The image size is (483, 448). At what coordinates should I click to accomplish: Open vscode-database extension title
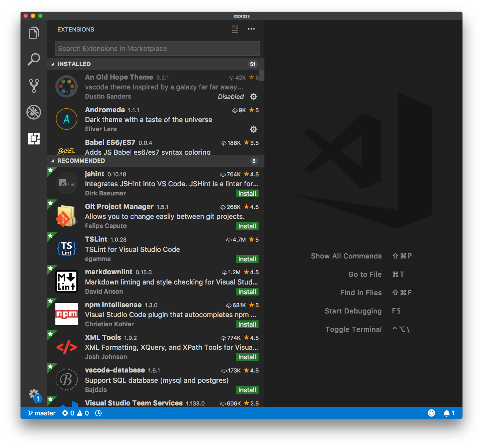coord(115,370)
